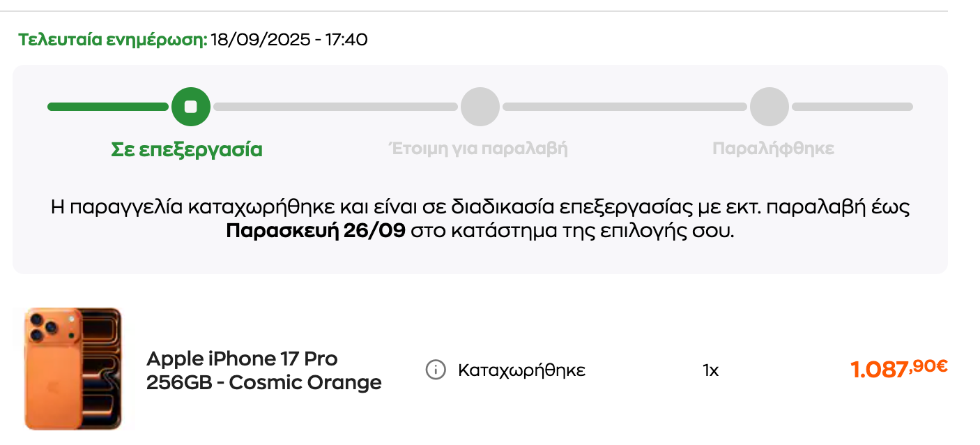The width and height of the screenshot is (980, 445).
Task: Select the Σε επεξεργασία step label
Action: coord(187,149)
